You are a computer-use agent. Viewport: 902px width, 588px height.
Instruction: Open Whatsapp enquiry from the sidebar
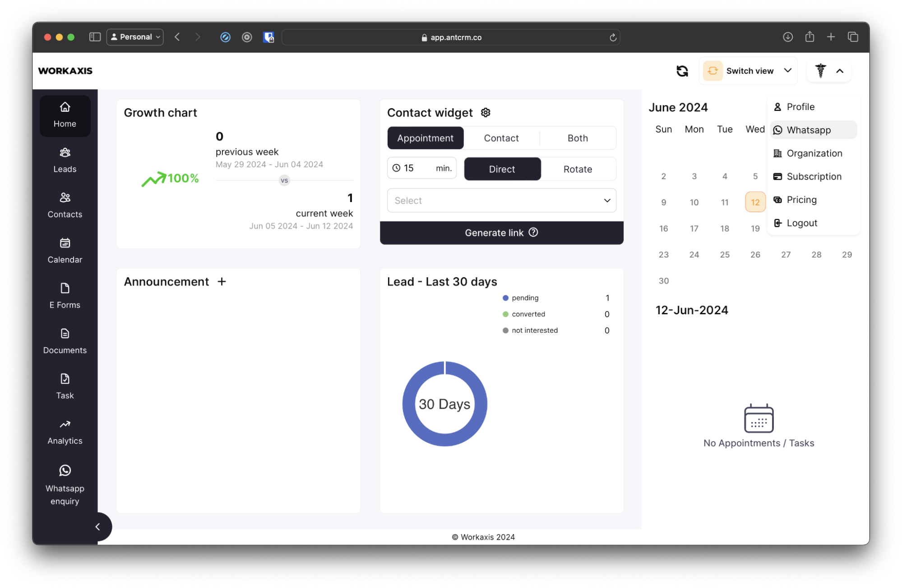(65, 485)
